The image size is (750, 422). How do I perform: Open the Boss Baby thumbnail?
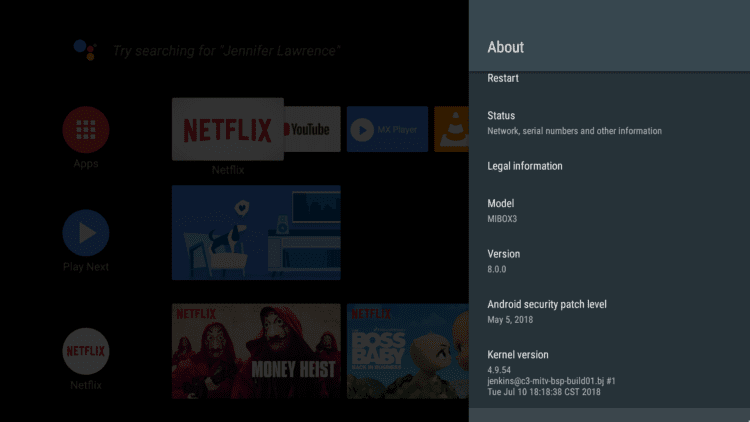(x=408, y=351)
